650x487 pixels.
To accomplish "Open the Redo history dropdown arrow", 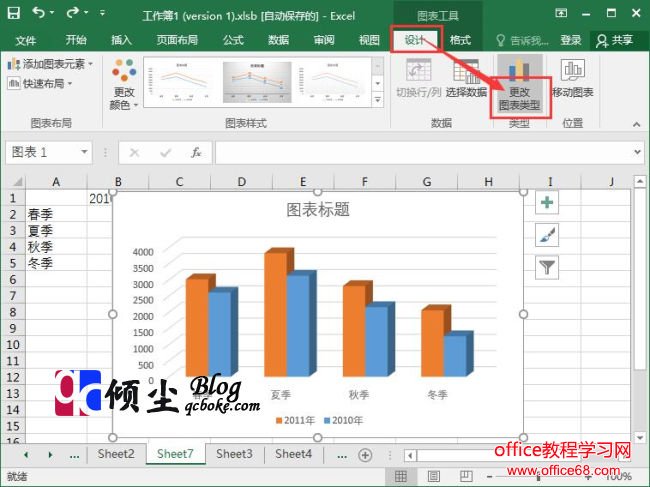I will pos(86,13).
